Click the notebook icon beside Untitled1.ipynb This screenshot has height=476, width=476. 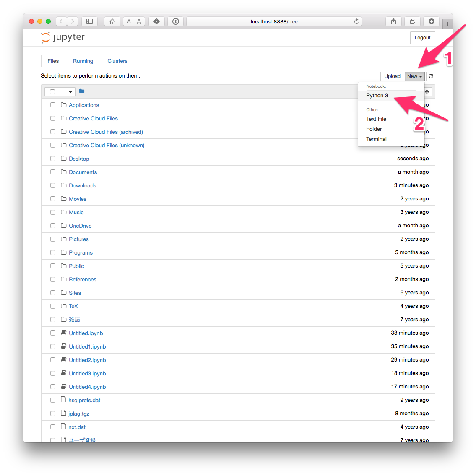coord(63,346)
